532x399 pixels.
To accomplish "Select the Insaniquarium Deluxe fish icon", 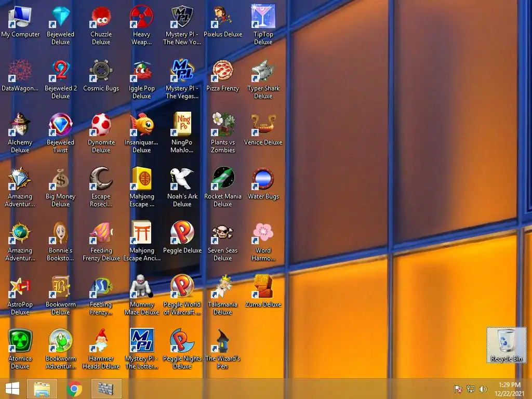I will [141, 132].
